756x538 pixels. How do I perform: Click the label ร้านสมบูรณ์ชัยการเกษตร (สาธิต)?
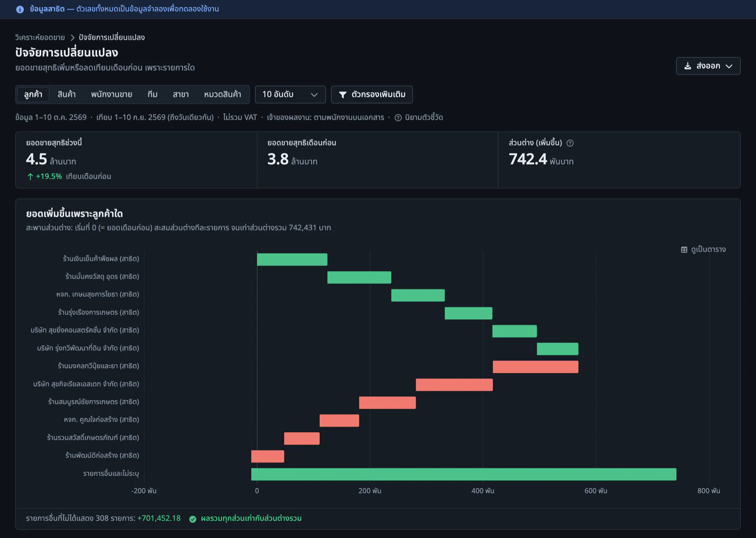point(93,401)
